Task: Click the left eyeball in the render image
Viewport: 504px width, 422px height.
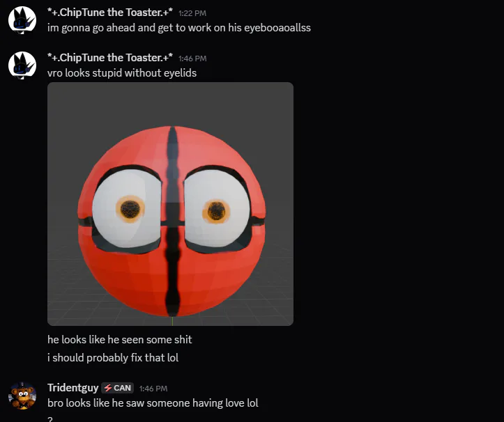Action: coord(127,209)
